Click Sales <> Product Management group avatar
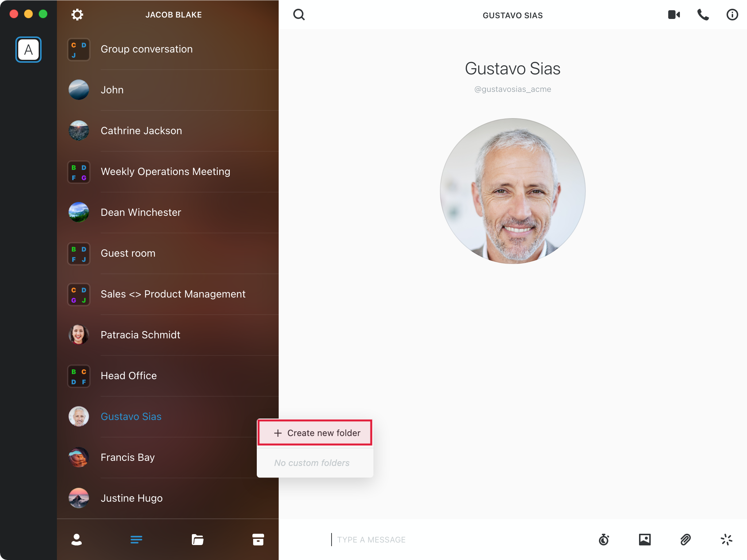Viewport: 747px width, 560px height. [79, 295]
